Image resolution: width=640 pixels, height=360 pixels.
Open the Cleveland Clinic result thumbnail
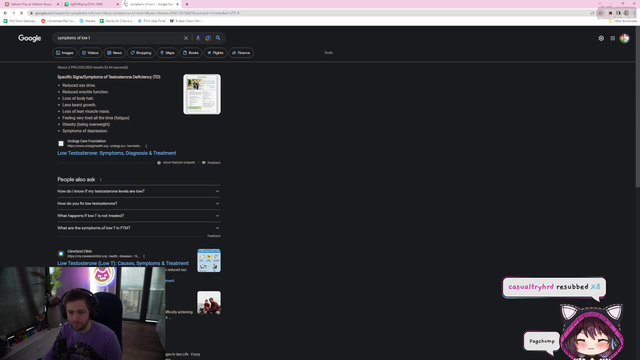[x=209, y=260]
